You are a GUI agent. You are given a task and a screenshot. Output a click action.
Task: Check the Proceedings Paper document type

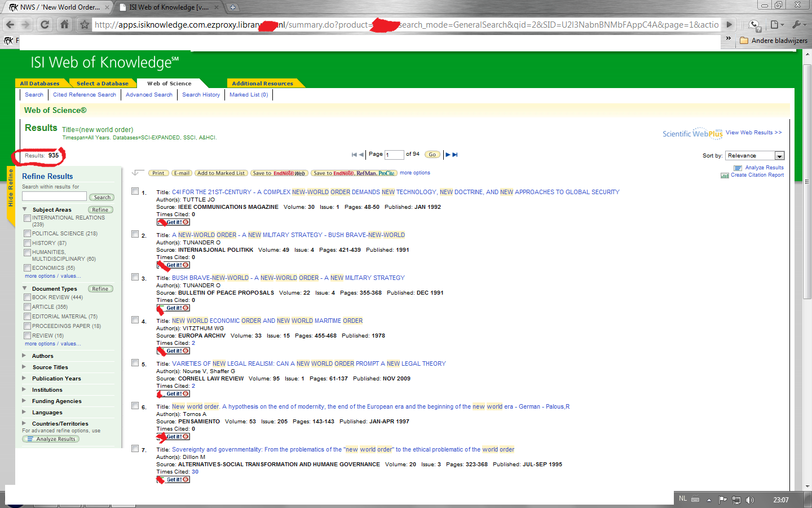pyautogui.click(x=27, y=326)
